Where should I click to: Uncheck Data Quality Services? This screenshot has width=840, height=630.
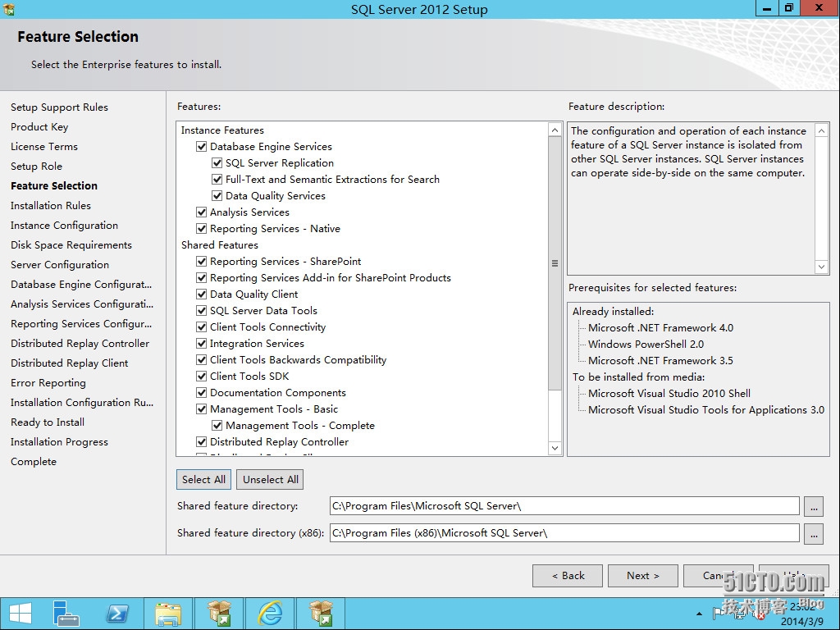click(217, 195)
